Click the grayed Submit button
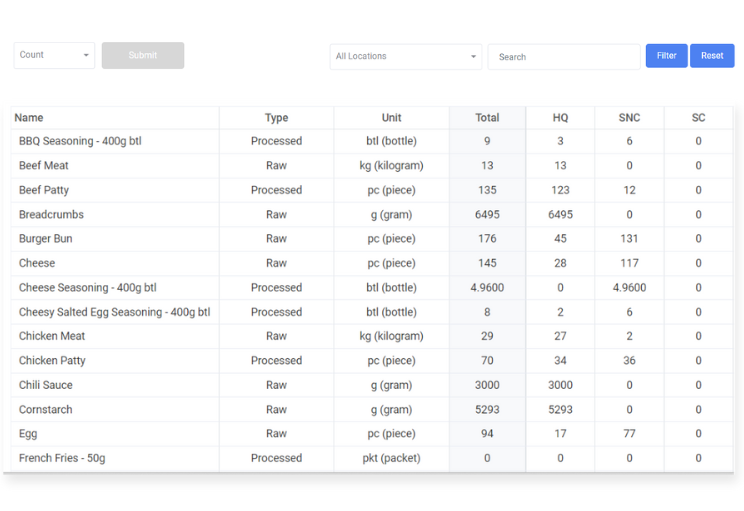744x511 pixels. [x=143, y=55]
